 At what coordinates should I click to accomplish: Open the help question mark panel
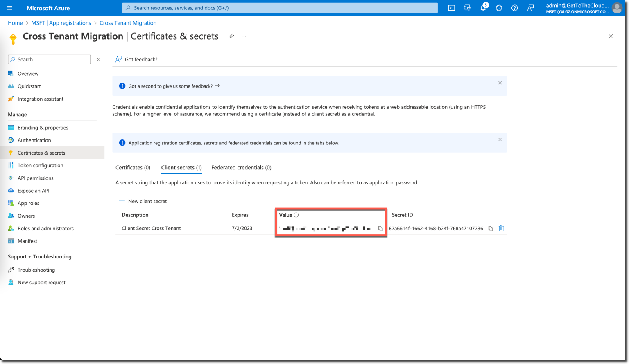pos(514,8)
